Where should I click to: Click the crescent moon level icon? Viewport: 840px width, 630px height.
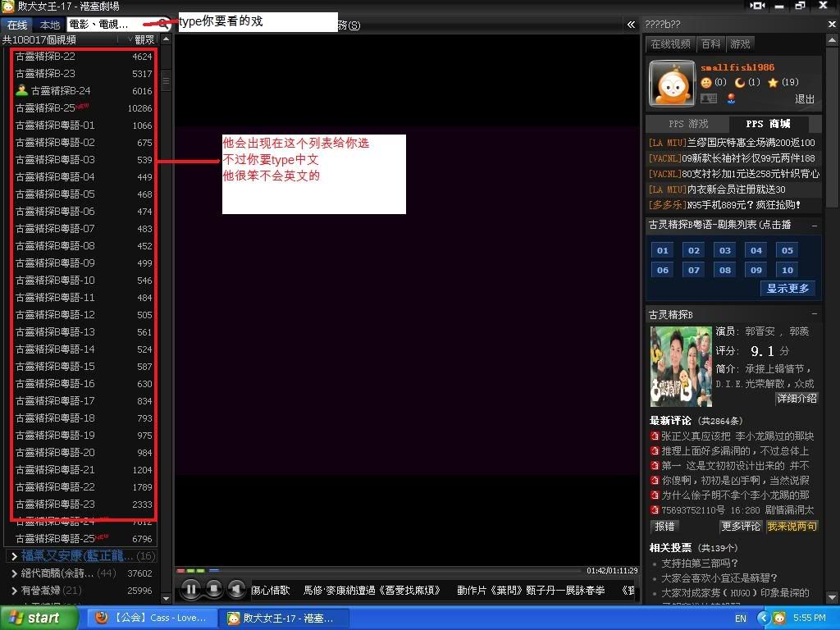[x=740, y=83]
